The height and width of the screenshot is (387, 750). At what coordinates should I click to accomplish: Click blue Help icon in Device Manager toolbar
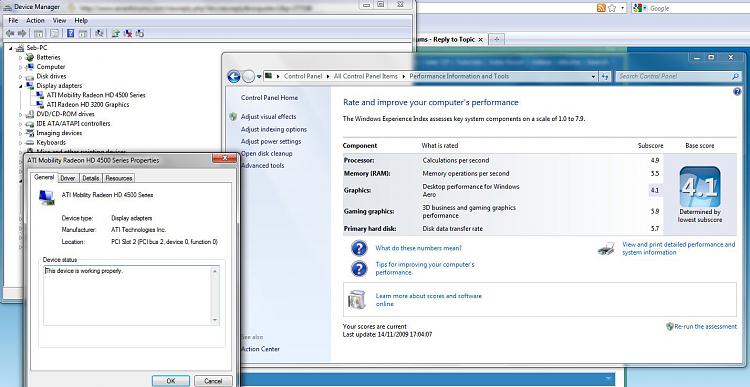coord(70,33)
